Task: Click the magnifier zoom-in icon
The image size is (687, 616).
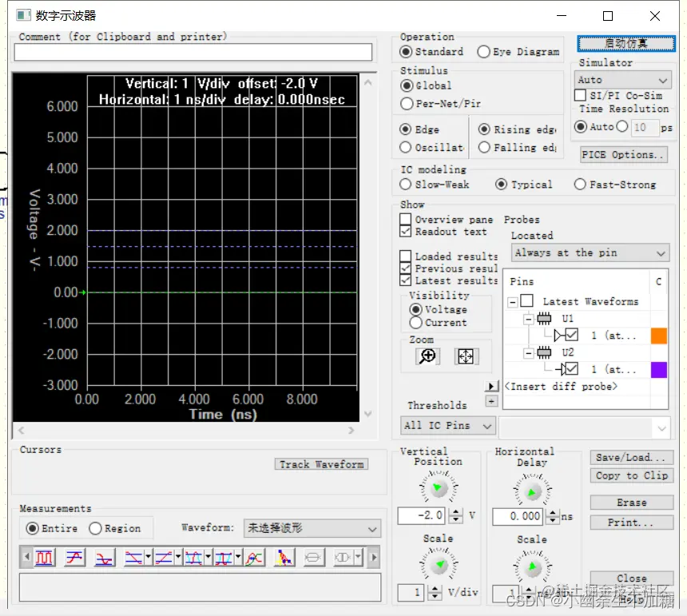Action: (x=427, y=356)
